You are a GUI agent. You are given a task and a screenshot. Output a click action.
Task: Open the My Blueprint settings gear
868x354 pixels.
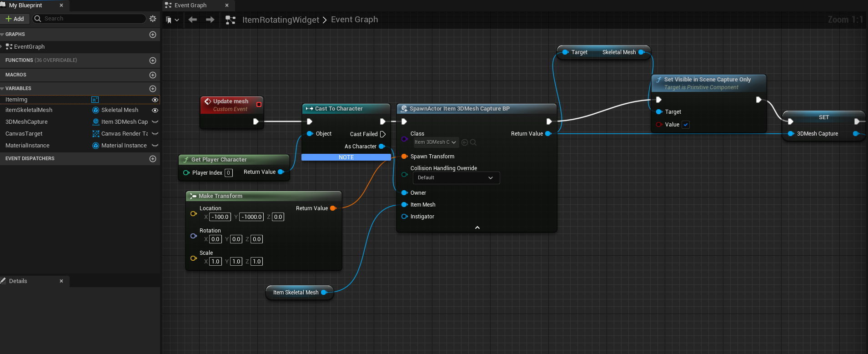click(x=153, y=19)
